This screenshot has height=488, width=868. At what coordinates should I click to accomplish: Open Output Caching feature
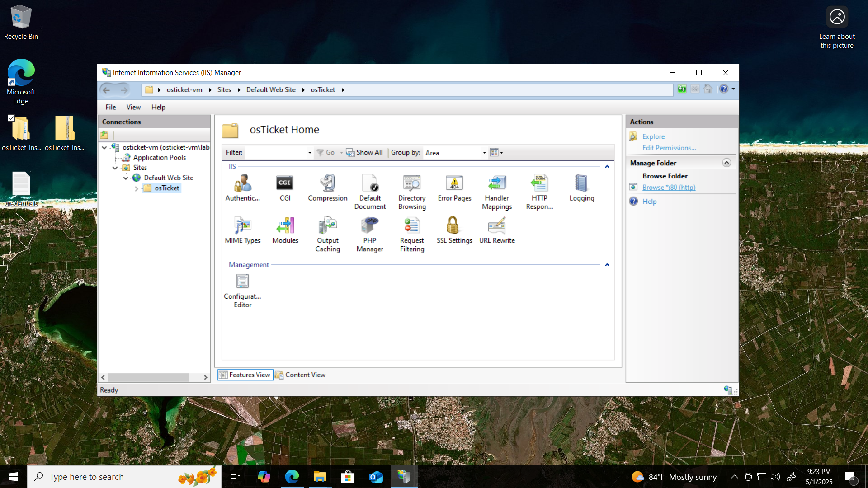coord(328,235)
